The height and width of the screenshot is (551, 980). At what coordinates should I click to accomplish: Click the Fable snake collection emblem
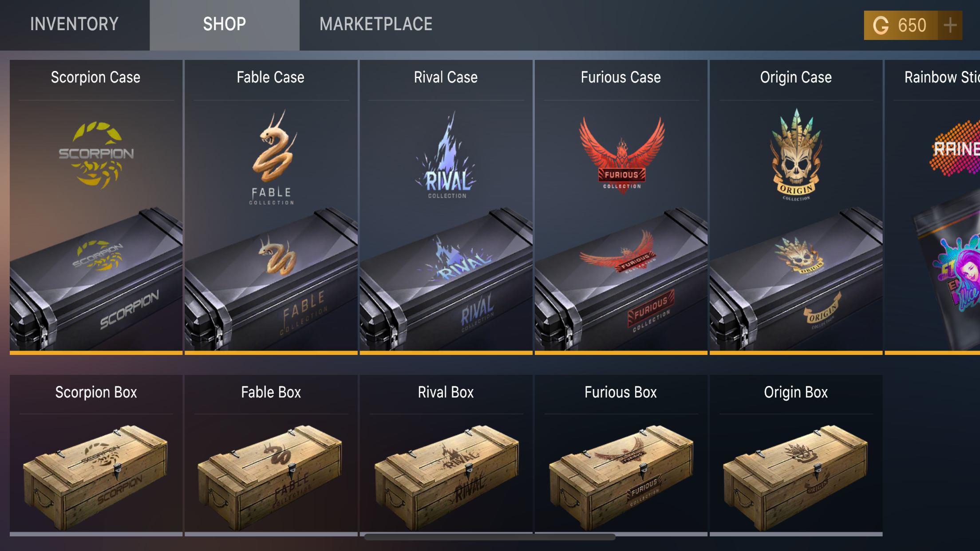[272, 157]
